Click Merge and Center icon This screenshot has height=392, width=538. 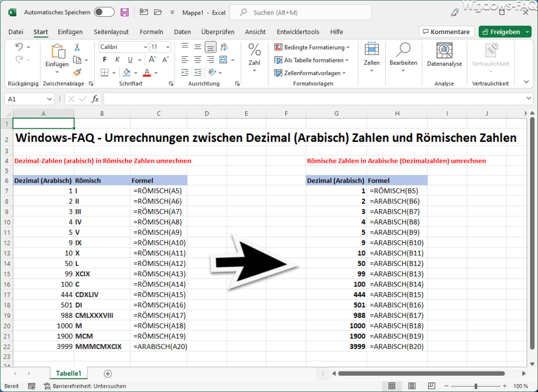pos(223,60)
